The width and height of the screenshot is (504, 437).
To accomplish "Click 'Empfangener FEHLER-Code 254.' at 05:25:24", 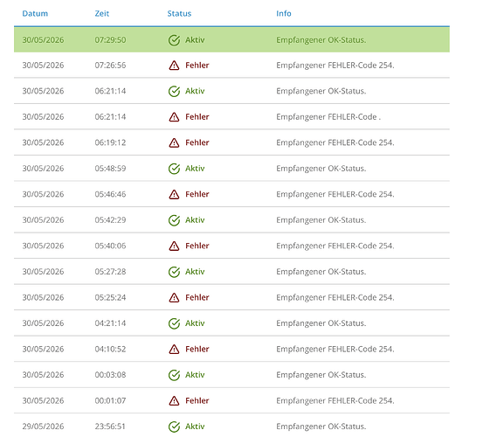I will click(335, 297).
